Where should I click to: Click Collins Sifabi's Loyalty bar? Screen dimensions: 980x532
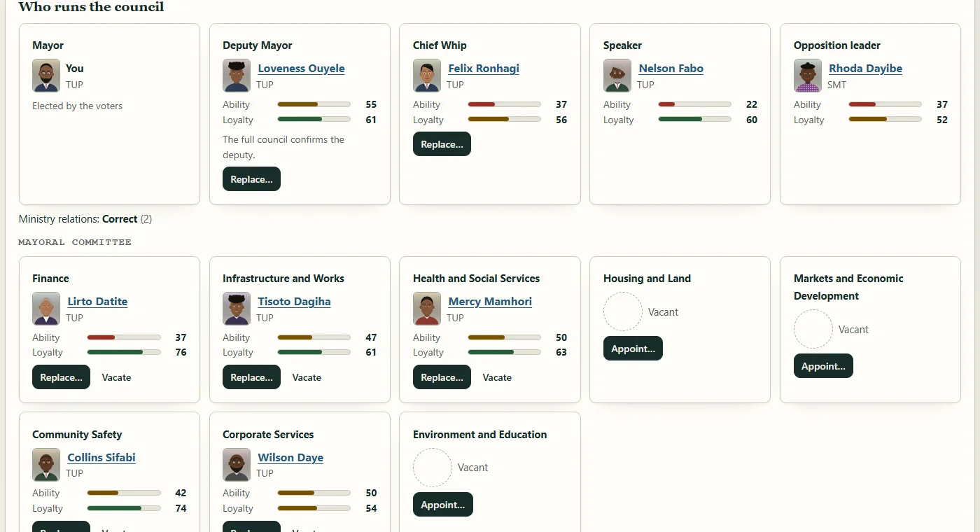(x=124, y=508)
